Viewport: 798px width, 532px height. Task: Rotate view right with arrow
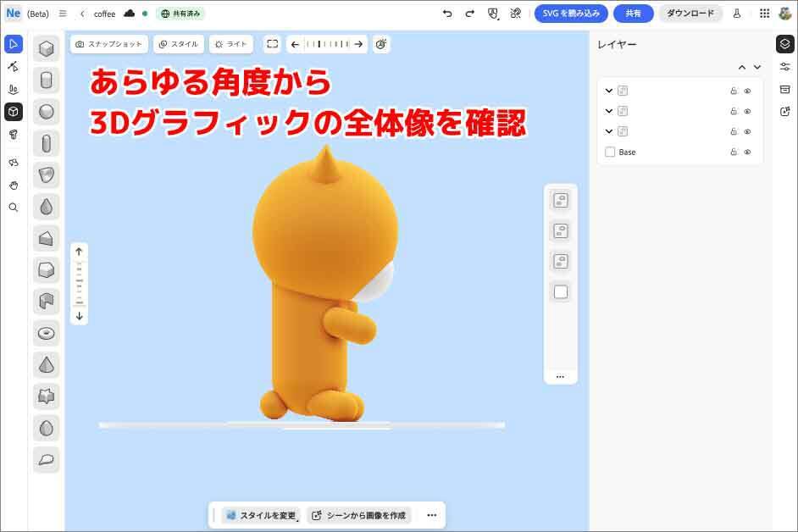point(359,44)
